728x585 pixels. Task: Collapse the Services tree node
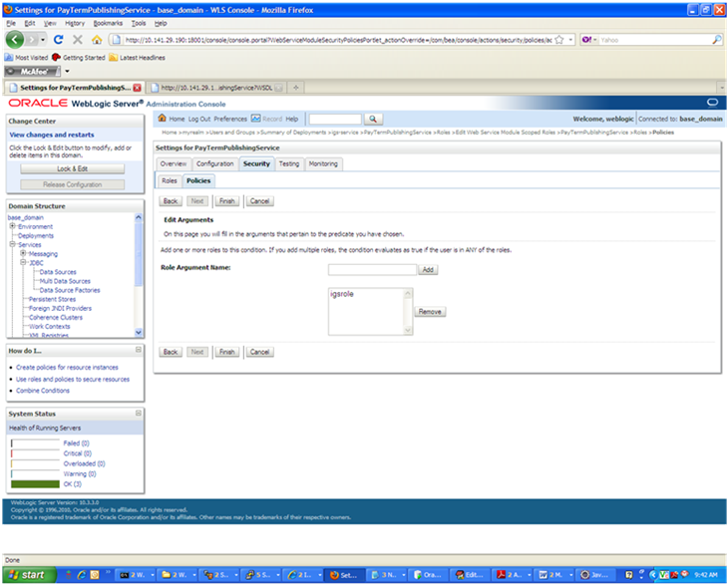13,244
